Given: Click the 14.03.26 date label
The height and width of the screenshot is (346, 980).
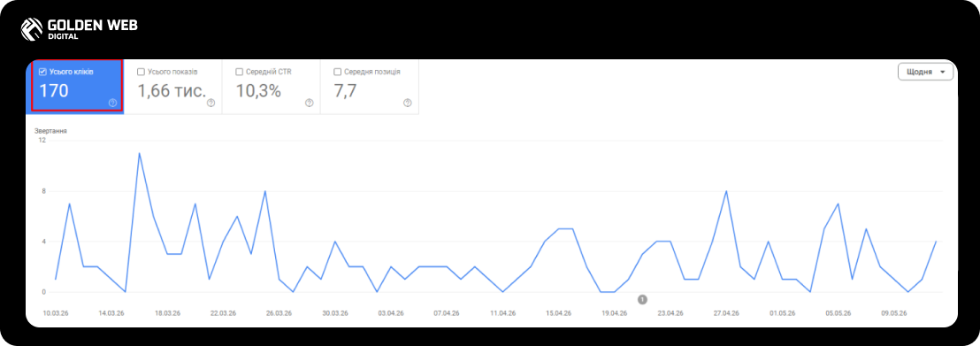Looking at the screenshot, I should tap(111, 313).
